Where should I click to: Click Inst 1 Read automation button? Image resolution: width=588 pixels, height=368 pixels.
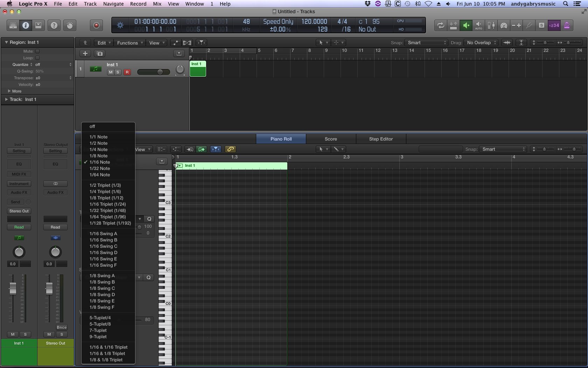(19, 227)
